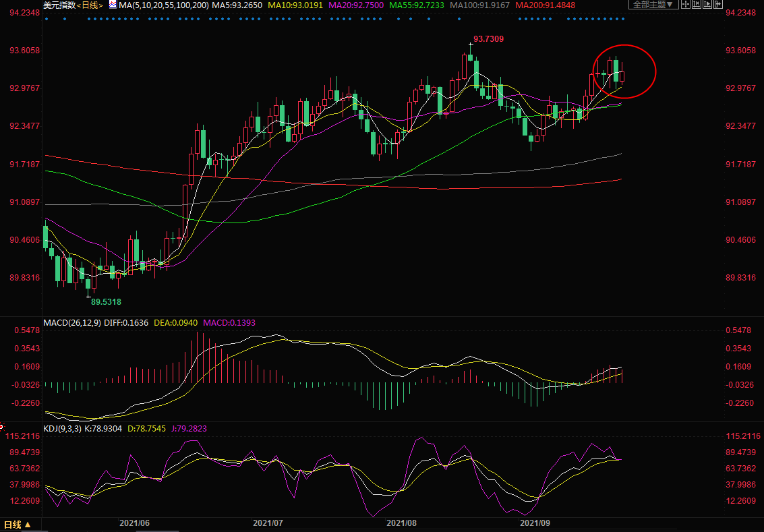Select the MACD(26,12,9) indicator label
The image size is (764, 532).
[x=72, y=323]
